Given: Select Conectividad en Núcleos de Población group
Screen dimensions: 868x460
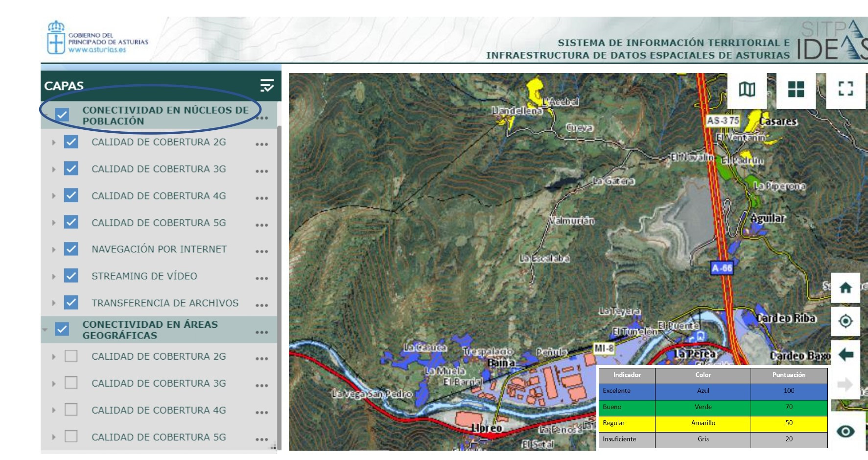Looking at the screenshot, I should pos(165,116).
